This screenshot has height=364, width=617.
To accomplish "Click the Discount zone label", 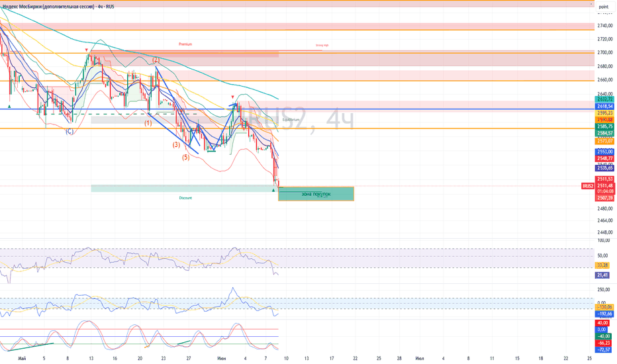I will coord(185,198).
